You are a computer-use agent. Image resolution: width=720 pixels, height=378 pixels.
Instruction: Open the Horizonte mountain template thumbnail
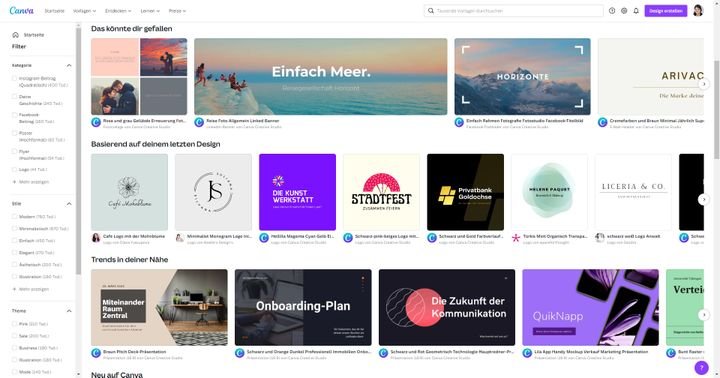[523, 77]
